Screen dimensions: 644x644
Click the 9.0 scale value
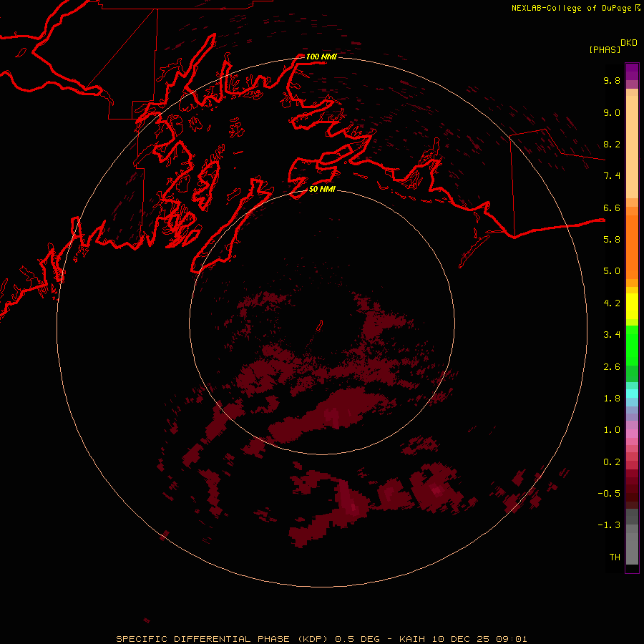click(612, 112)
